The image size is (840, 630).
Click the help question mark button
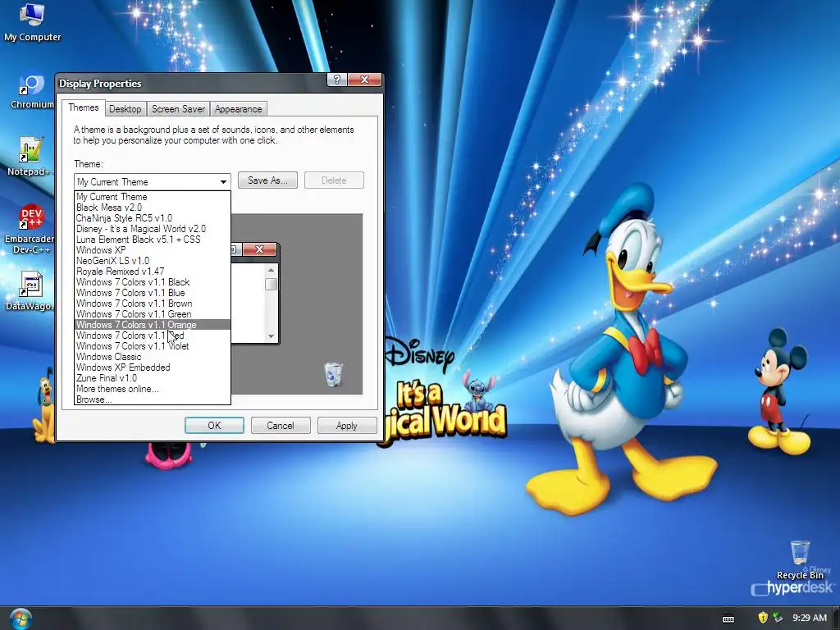pos(336,80)
